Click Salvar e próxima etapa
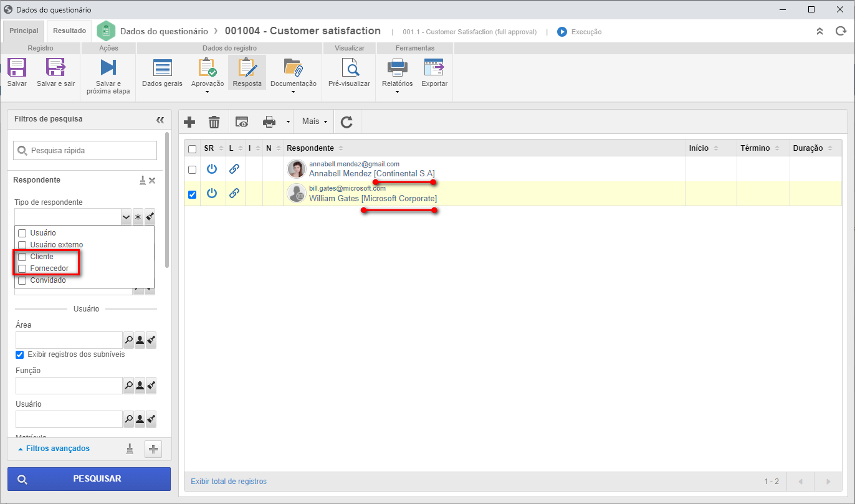855x504 pixels. 108,77
